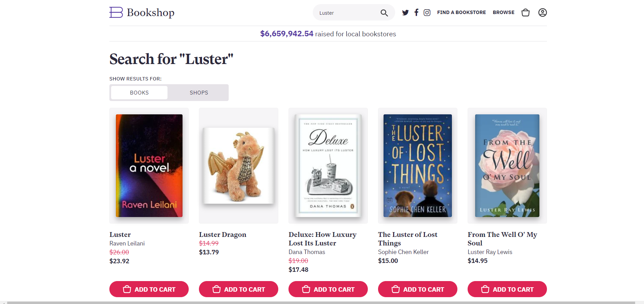The height and width of the screenshot is (304, 644).
Task: Open Bookshop's Twitter profile
Action: (405, 12)
